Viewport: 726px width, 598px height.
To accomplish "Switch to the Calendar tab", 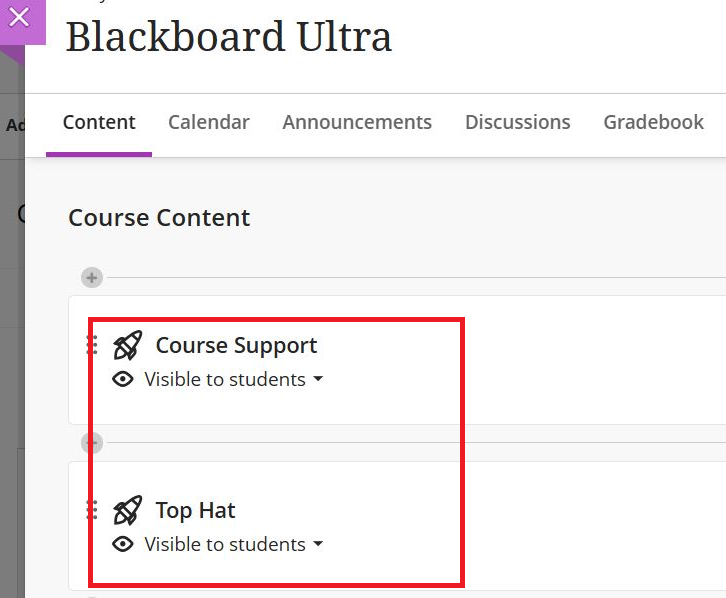I will click(209, 123).
